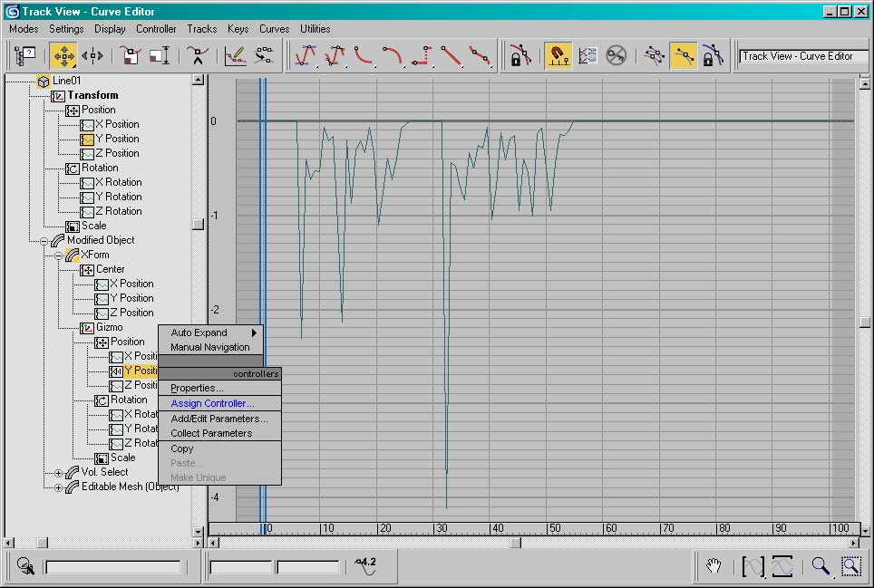The height and width of the screenshot is (588, 874).
Task: Choose Copy in context menu
Action: pyautogui.click(x=219, y=448)
